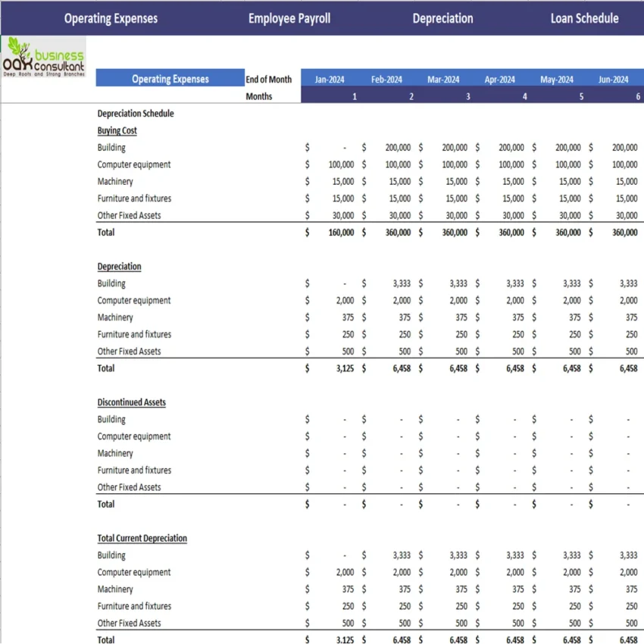Open the Operating Expenses navigation tab
Screen dimensions: 644x644
111,18
